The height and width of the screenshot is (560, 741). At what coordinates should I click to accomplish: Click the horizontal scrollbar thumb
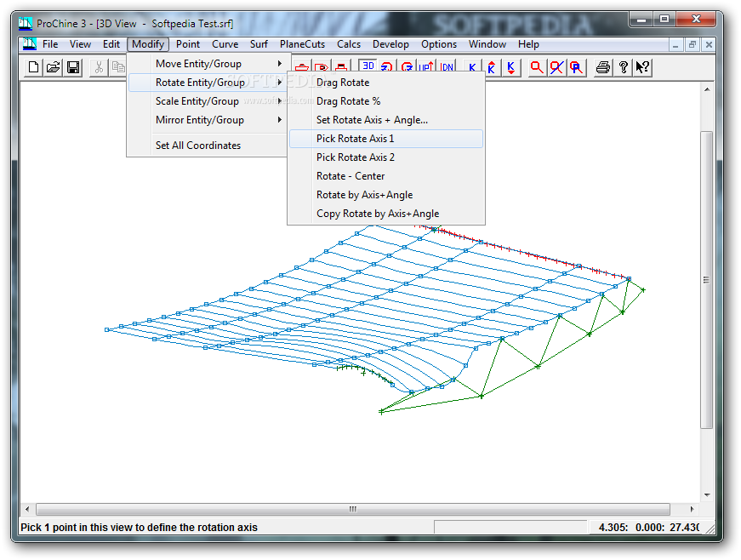coord(353,509)
